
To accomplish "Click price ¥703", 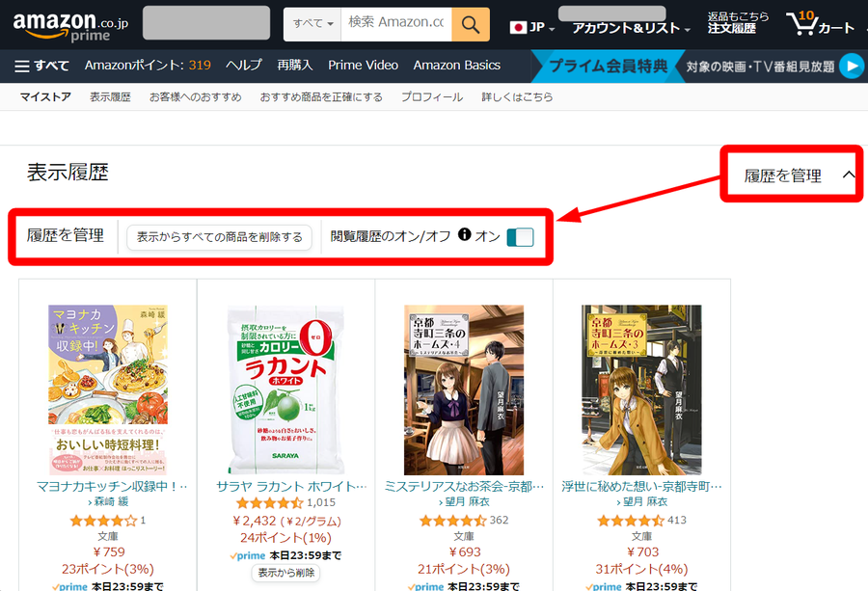I will tap(642, 551).
